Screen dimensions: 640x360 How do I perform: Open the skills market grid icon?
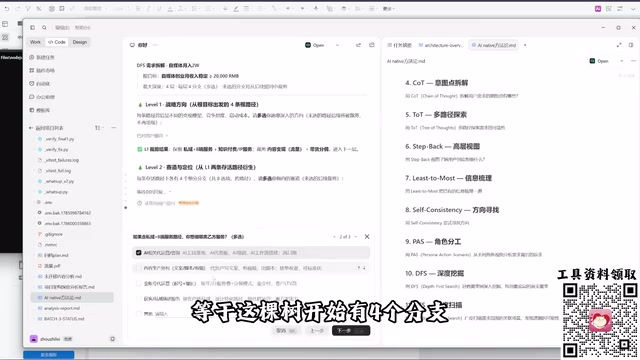31,71
